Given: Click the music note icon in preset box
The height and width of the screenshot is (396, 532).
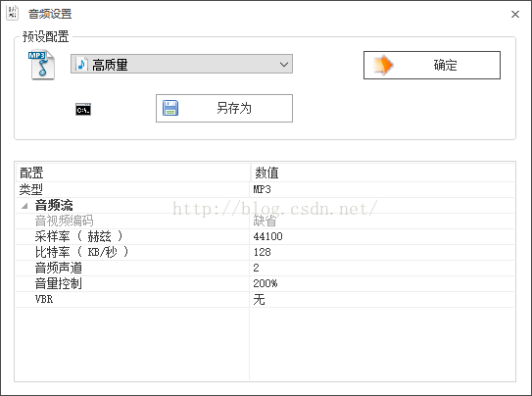Looking at the screenshot, I should click(x=81, y=64).
